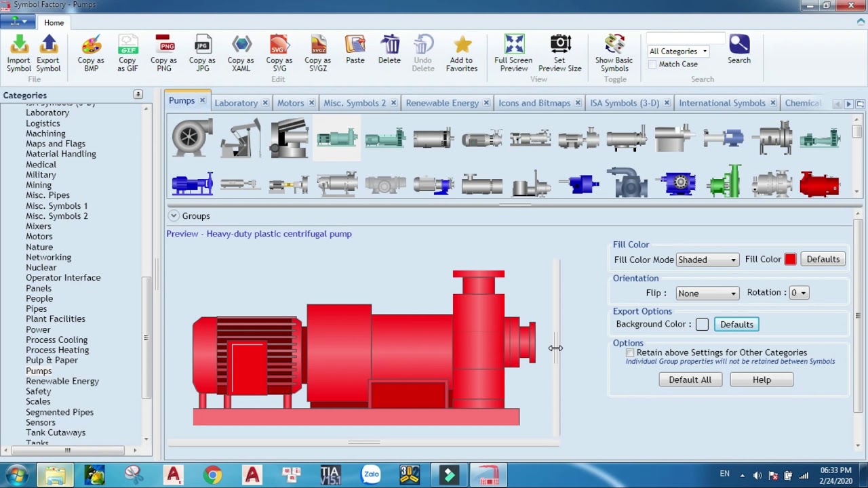868x488 pixels.
Task: Click the Export Options Defaults button
Action: 736,324
